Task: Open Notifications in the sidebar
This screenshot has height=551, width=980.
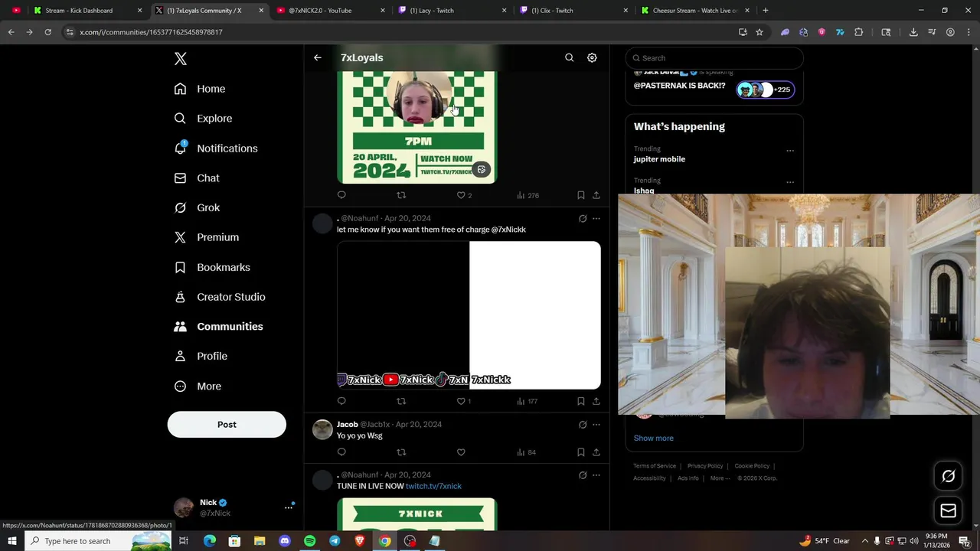Action: 216,148
